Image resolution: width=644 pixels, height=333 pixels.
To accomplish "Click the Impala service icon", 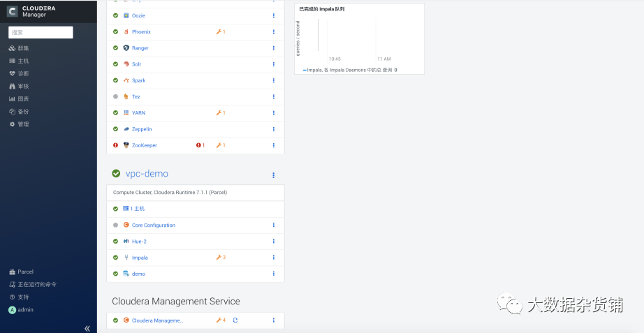I will 126,258.
